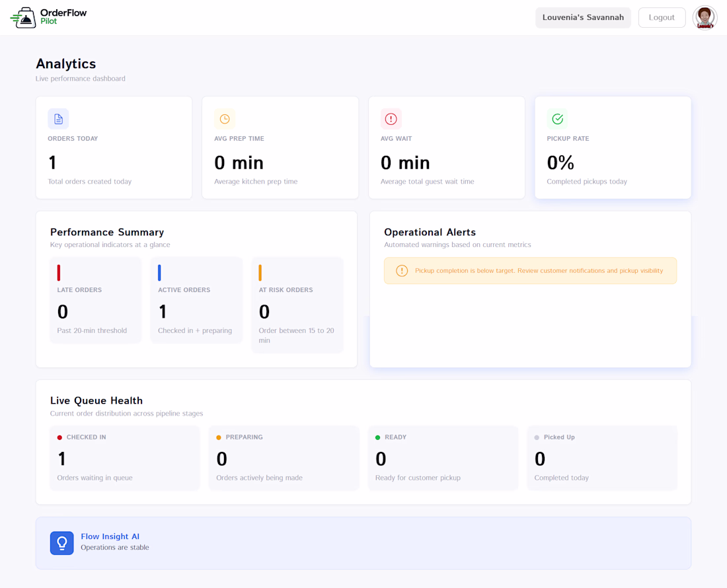727x588 pixels.
Task: Click the Pickup Rate 0% card
Action: (613, 148)
